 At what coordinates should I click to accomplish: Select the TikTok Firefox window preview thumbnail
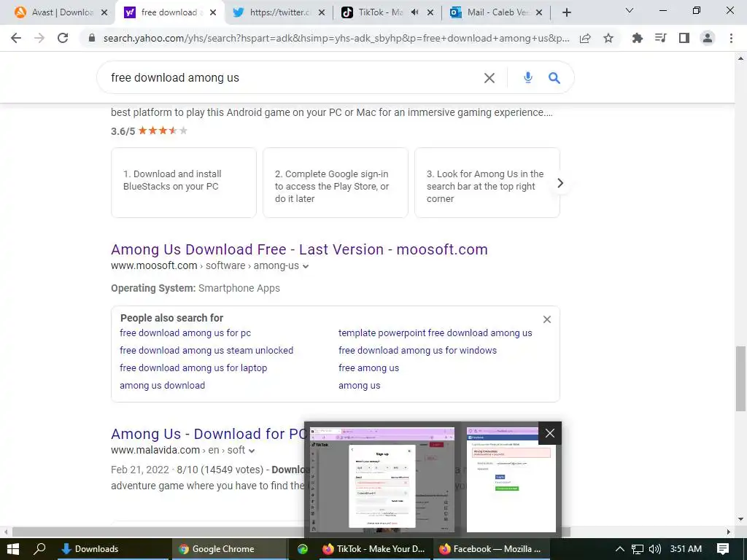click(x=382, y=480)
